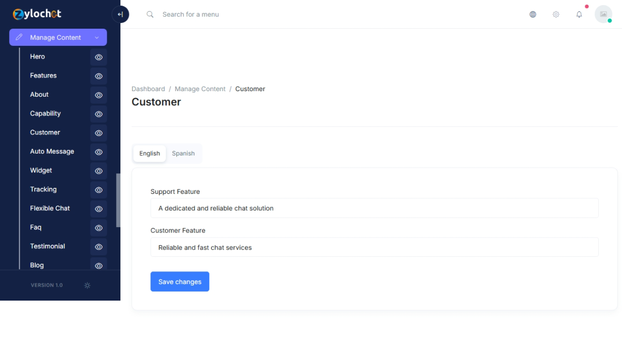Toggle visibility of About section

(99, 95)
